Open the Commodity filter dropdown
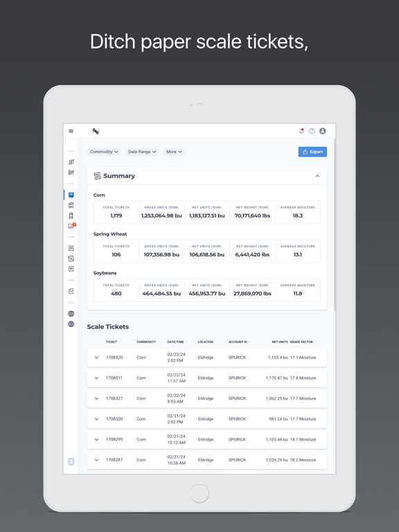 tap(104, 152)
